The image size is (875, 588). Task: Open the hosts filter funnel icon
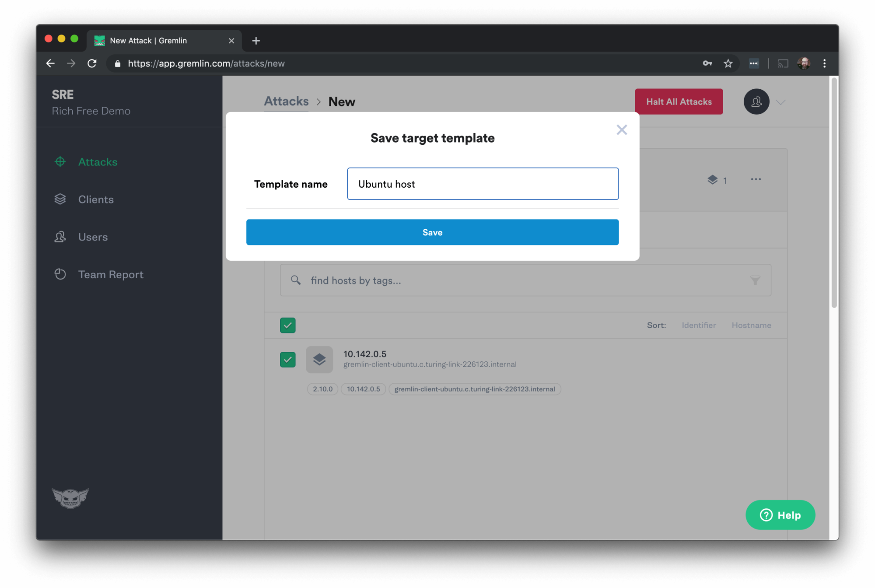pyautogui.click(x=755, y=280)
